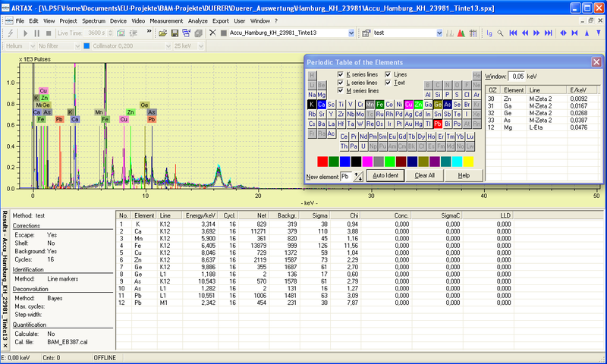Select the magnifier zoom tool
The height and width of the screenshot is (364, 607).
click(x=501, y=33)
